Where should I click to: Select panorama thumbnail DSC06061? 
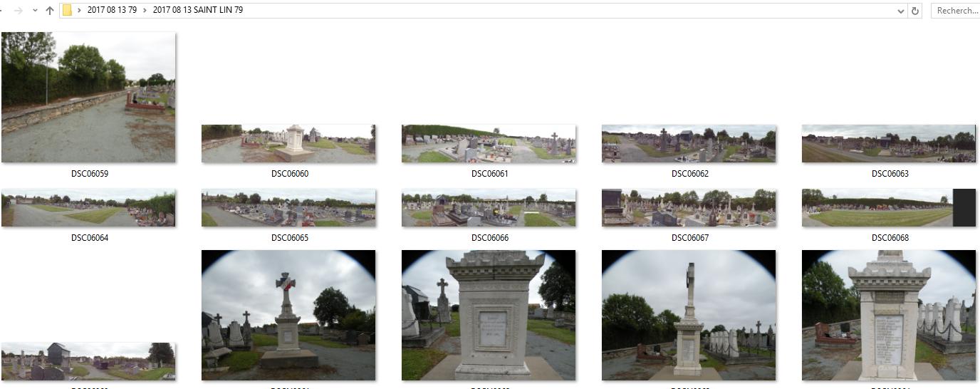[489, 144]
